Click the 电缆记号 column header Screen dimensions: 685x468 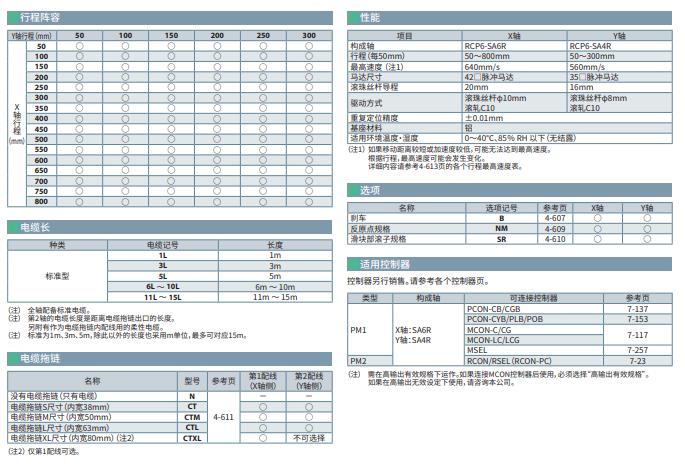tap(163, 245)
